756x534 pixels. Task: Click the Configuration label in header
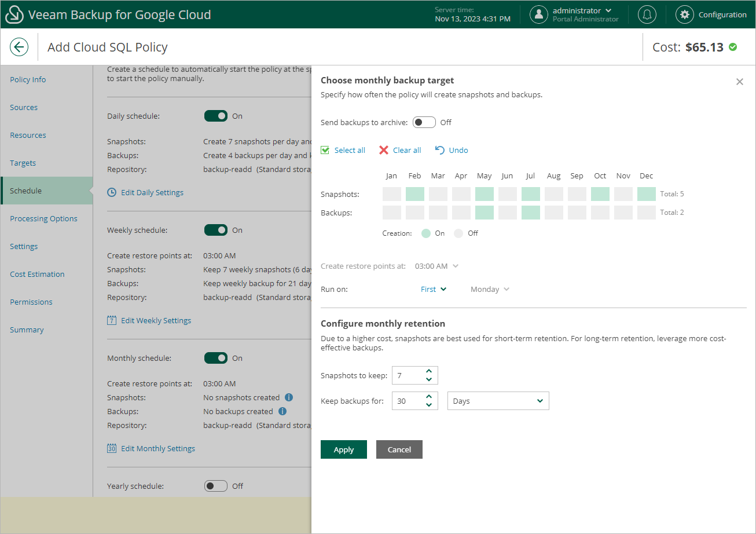tap(722, 14)
